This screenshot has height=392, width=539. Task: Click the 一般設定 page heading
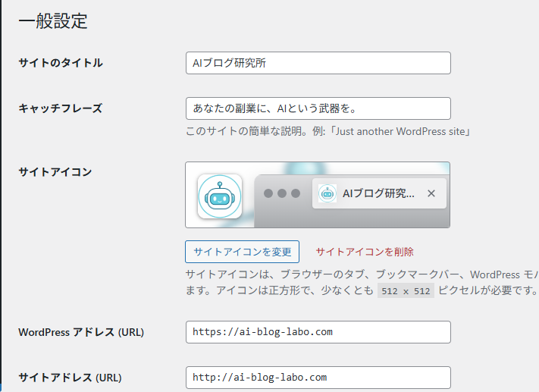coord(53,21)
